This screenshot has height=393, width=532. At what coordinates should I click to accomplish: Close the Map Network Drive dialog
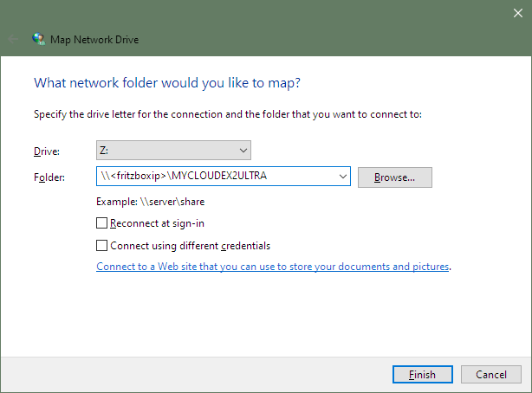tap(518, 13)
